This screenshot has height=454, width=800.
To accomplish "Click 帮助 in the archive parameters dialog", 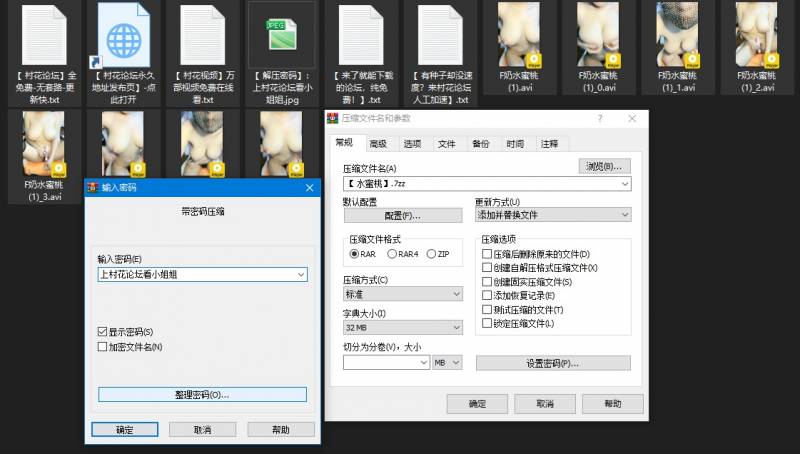I will (613, 404).
